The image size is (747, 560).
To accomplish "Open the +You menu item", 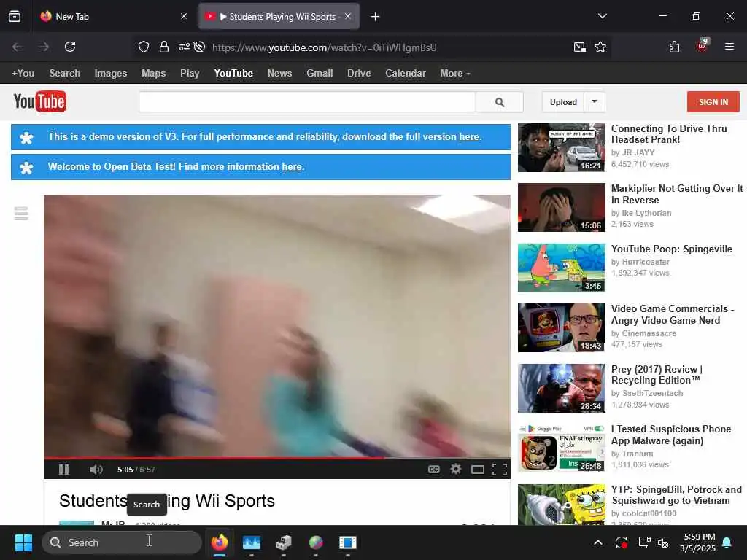I will [23, 74].
